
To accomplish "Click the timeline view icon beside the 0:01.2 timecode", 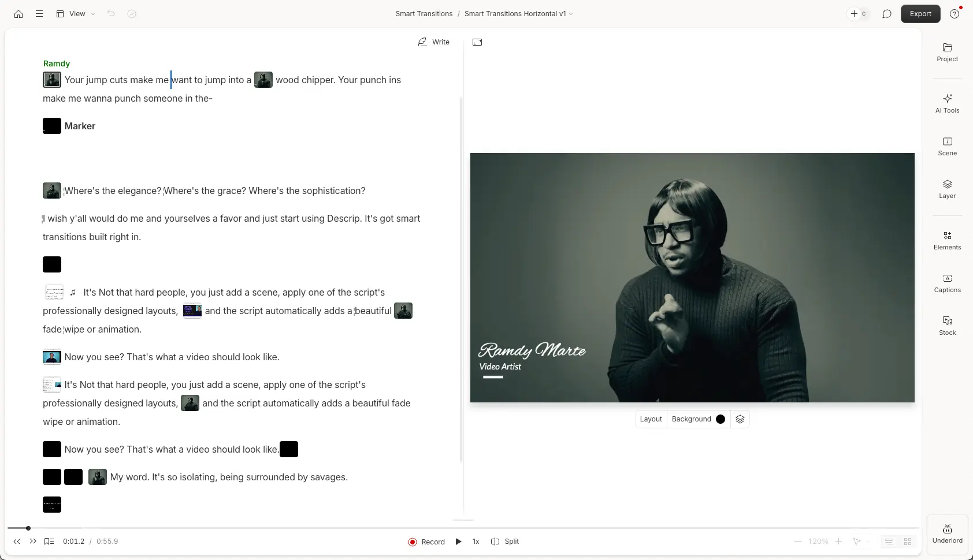I will 49,542.
